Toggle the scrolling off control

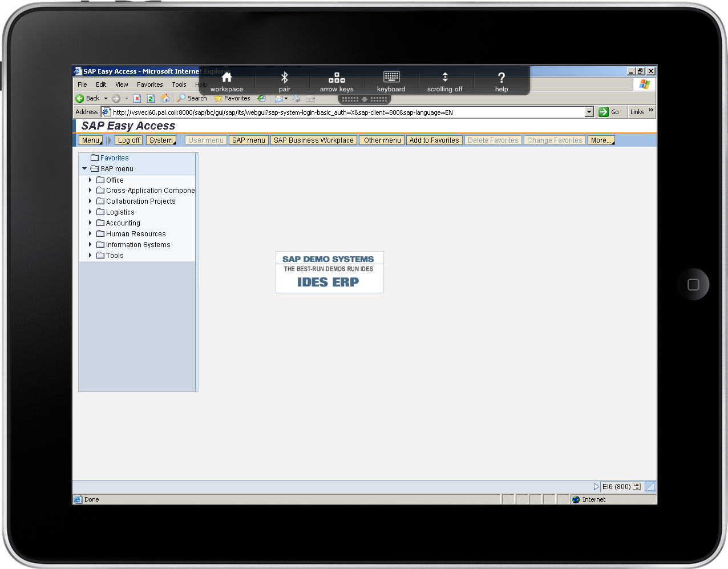pyautogui.click(x=445, y=78)
